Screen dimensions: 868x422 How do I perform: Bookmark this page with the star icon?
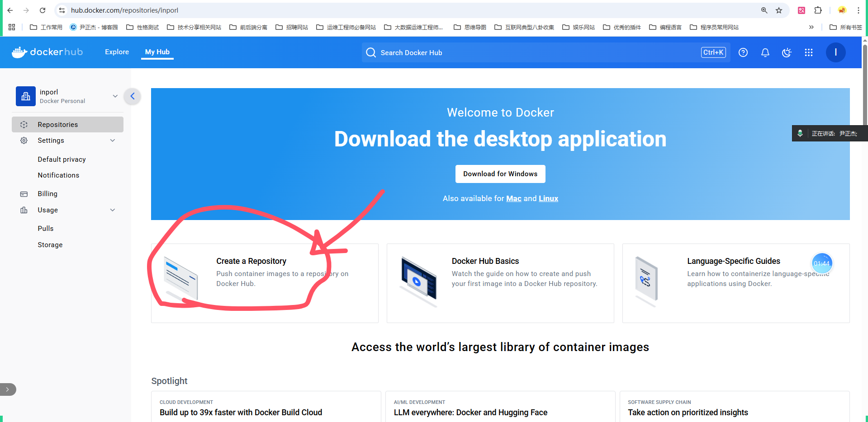pyautogui.click(x=779, y=10)
